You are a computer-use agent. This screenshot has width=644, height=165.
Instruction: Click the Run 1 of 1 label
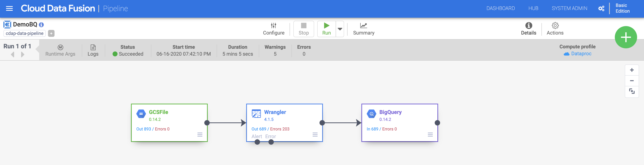tap(17, 46)
